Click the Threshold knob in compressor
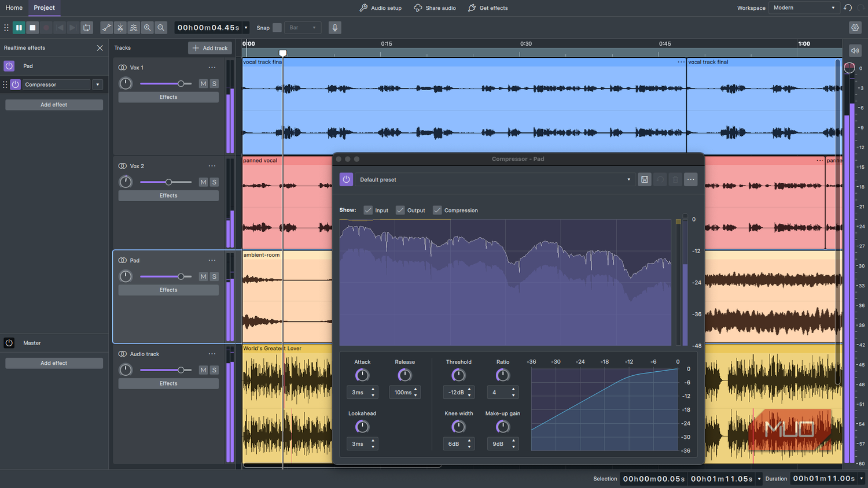The height and width of the screenshot is (488, 868). click(x=458, y=375)
